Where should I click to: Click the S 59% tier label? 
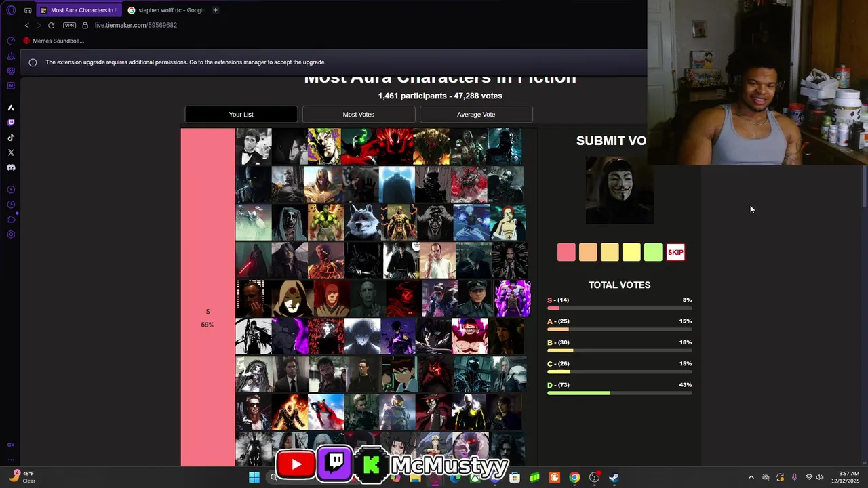[208, 318]
